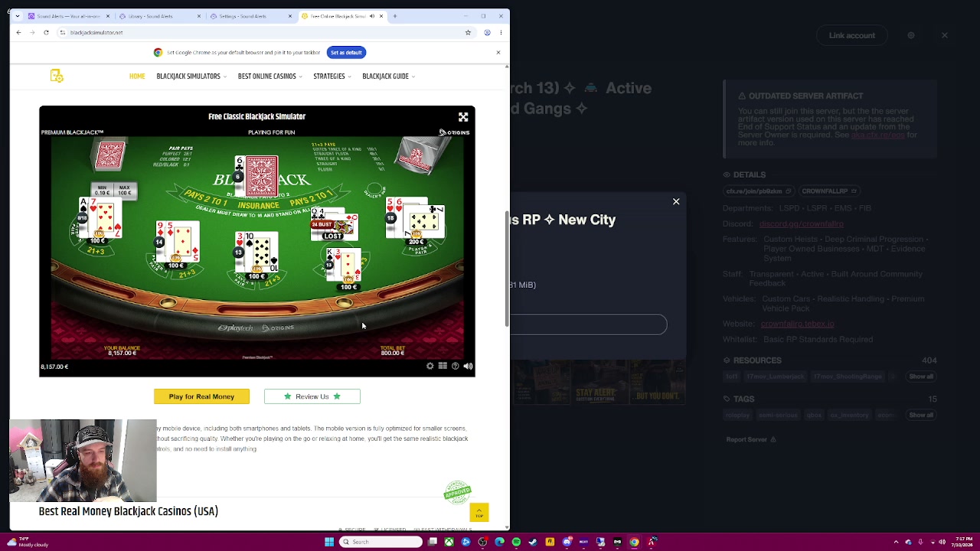This screenshot has height=551, width=980.
Task: Close the dialog with the X beside New City
Action: [676, 201]
